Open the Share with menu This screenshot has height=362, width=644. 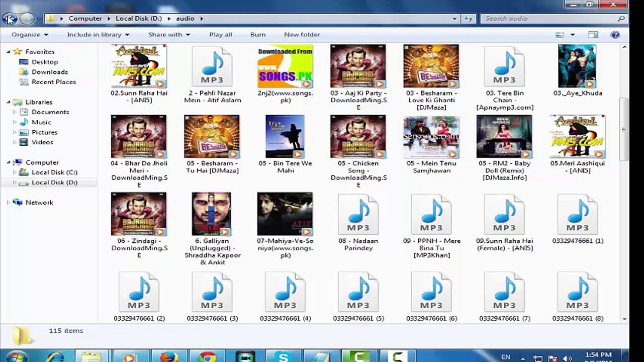click(169, 35)
